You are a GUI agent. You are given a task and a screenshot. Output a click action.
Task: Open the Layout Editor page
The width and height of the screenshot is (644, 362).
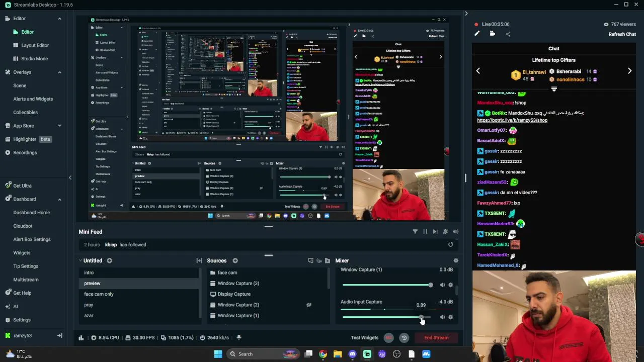point(35,45)
